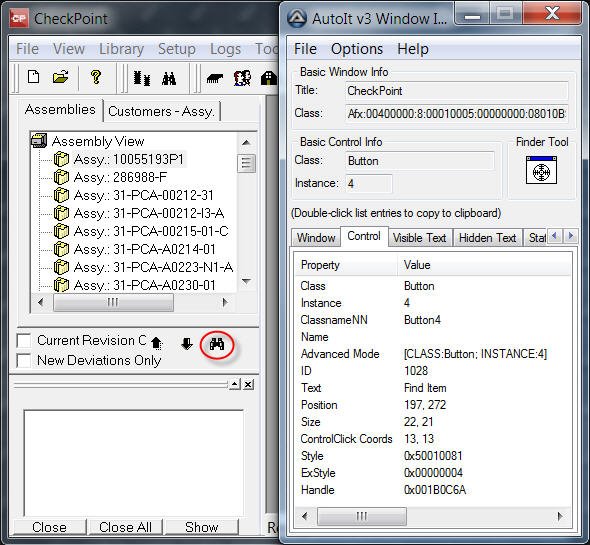Open AutoIt Options menu

(x=357, y=49)
